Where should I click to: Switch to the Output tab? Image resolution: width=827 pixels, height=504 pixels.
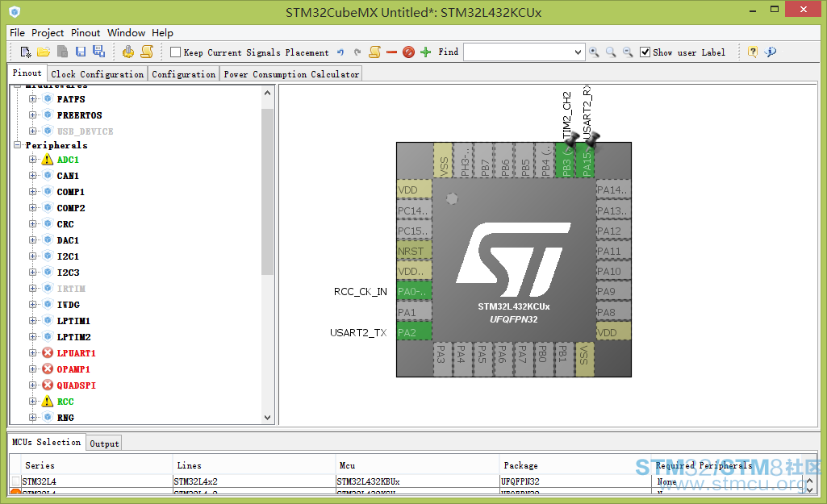point(104,444)
